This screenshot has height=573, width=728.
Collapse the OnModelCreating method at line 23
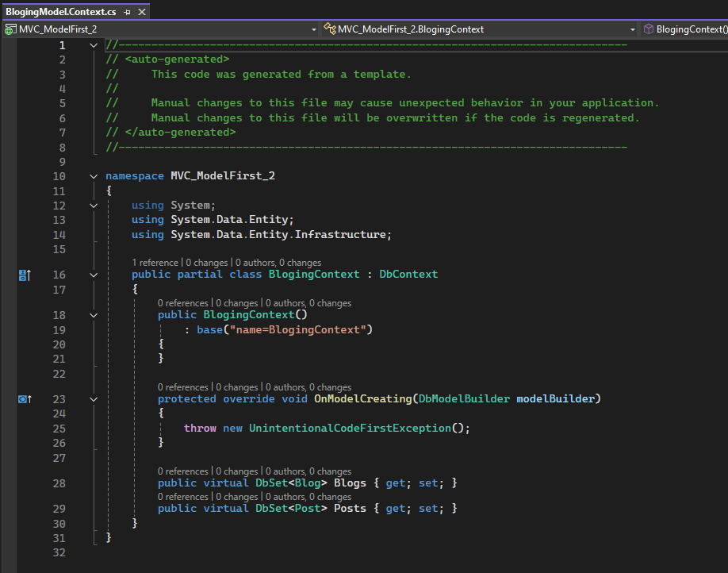coord(94,399)
